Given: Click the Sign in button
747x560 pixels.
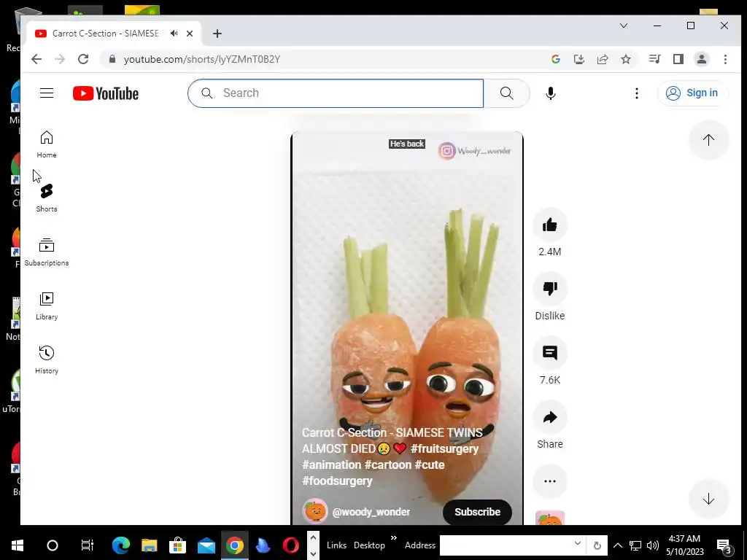Looking at the screenshot, I should coord(693,93).
